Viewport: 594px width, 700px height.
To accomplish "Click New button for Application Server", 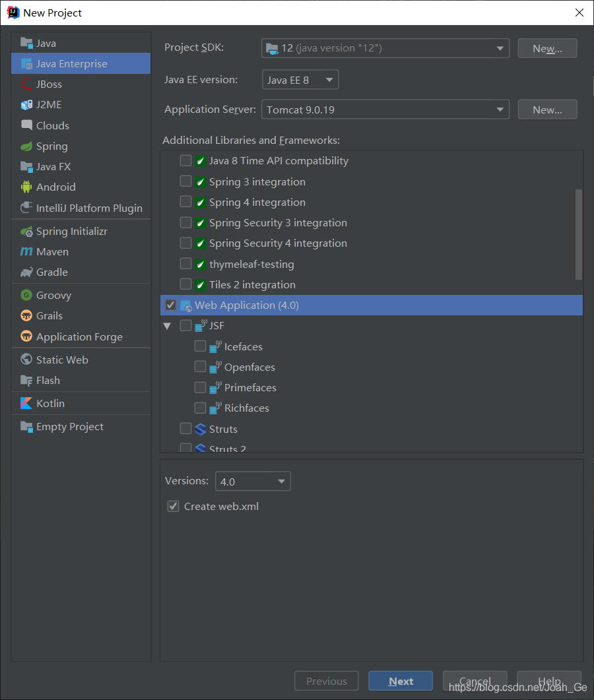I will click(547, 110).
